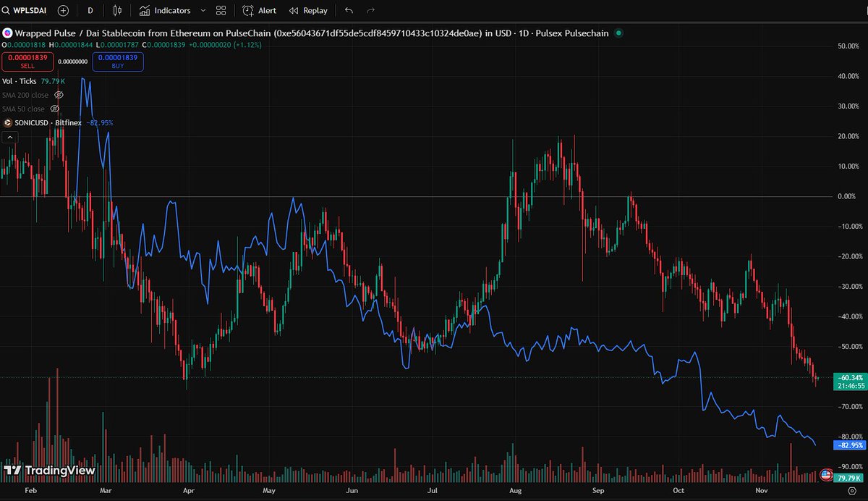Click the market status dot after Pulsex Pulsechain

pos(618,33)
